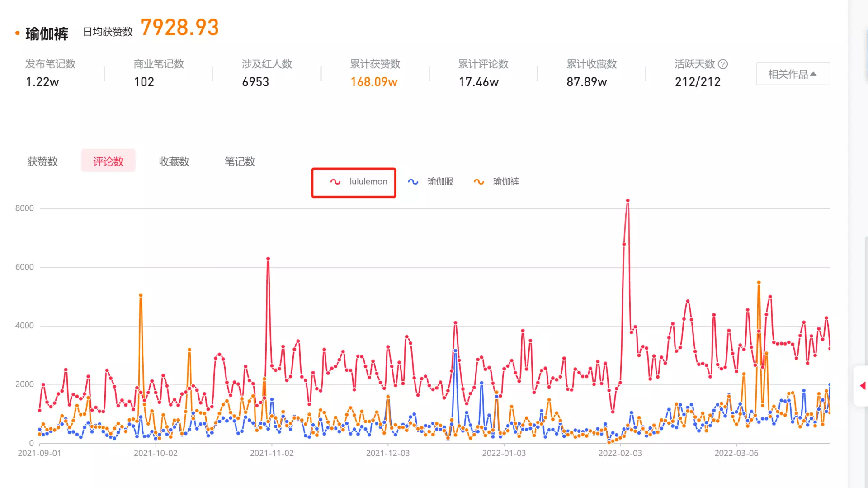Click the 涉及红人数 value 6953
Image resolution: width=868 pixels, height=488 pixels.
(x=255, y=82)
